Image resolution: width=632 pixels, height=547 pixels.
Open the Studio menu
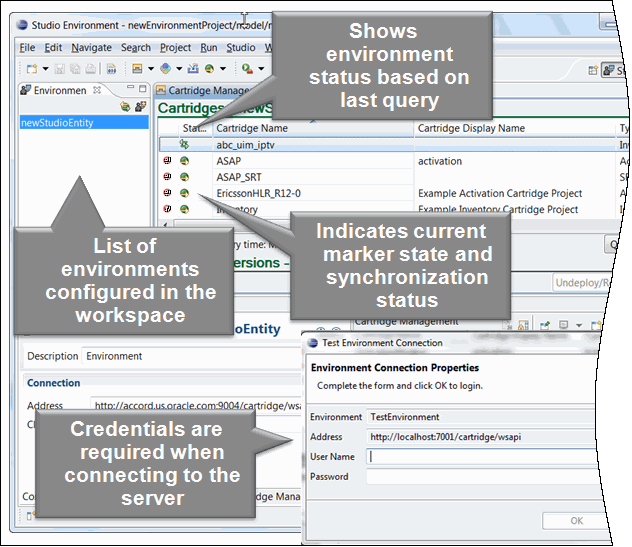point(241,48)
